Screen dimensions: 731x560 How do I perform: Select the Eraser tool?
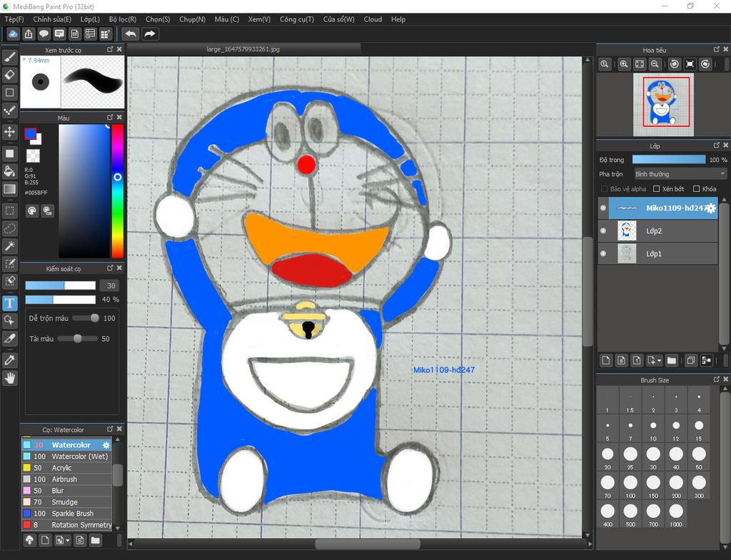click(x=10, y=74)
